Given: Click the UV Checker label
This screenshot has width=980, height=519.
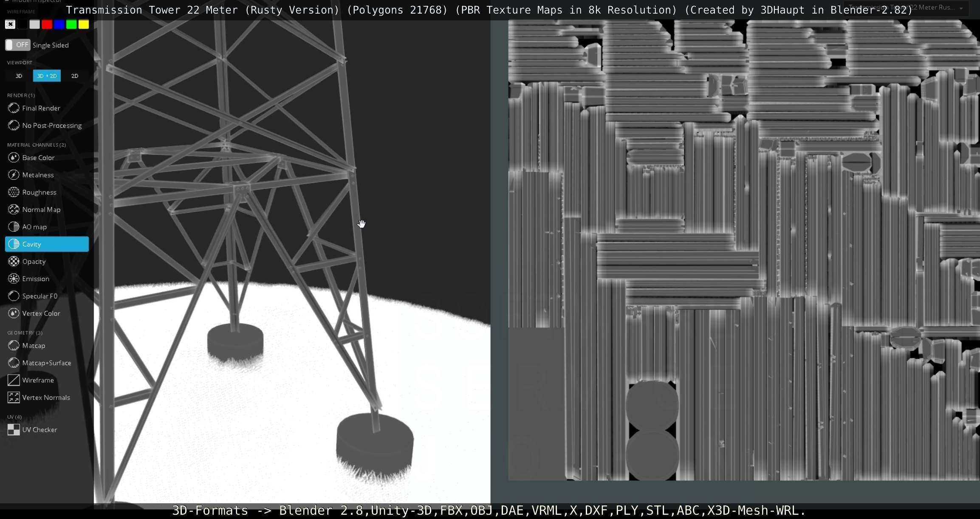Looking at the screenshot, I should pos(40,430).
